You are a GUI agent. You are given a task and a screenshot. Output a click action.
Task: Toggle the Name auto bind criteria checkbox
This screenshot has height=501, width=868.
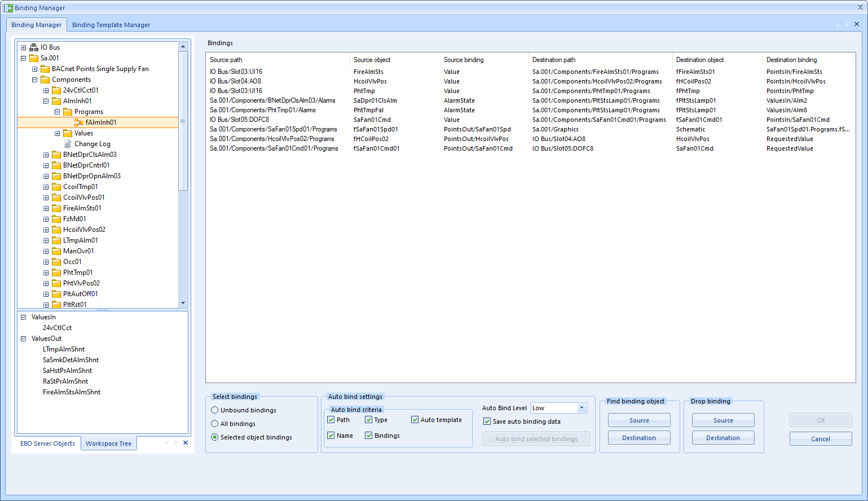point(331,436)
